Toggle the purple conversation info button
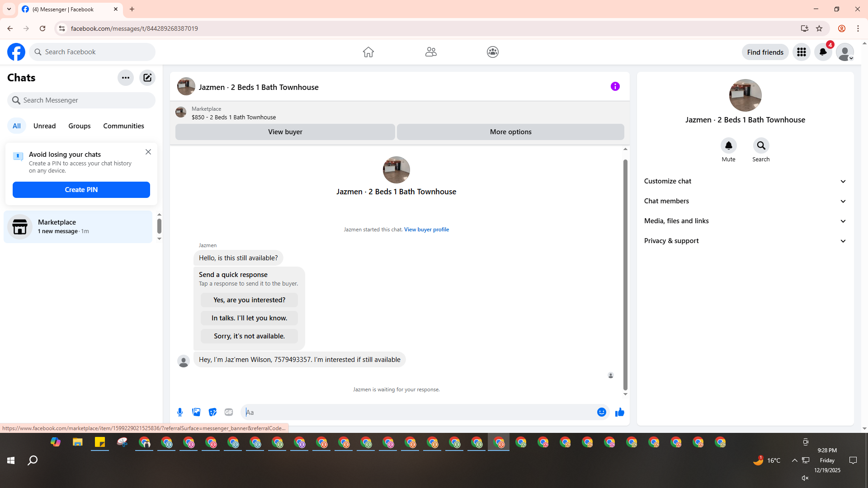The image size is (868, 488). click(x=615, y=86)
